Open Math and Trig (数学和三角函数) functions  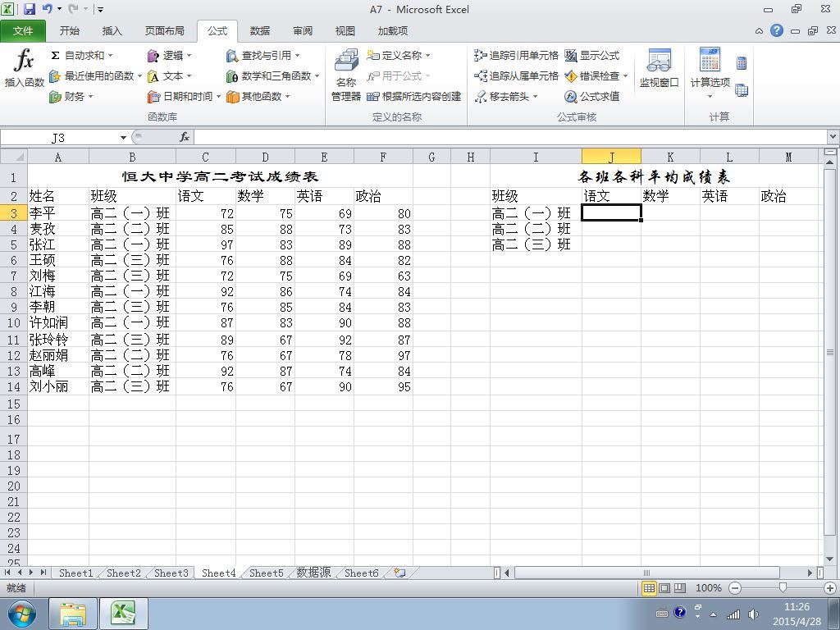point(272,76)
